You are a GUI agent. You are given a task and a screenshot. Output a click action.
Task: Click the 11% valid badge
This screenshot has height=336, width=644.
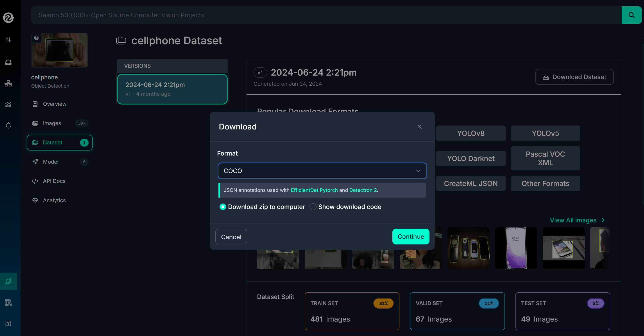point(489,304)
